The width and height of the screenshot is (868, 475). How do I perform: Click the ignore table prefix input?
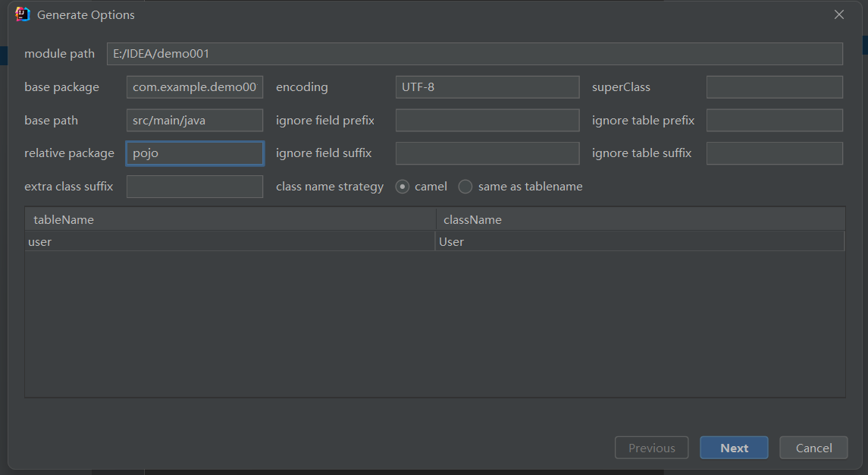774,120
